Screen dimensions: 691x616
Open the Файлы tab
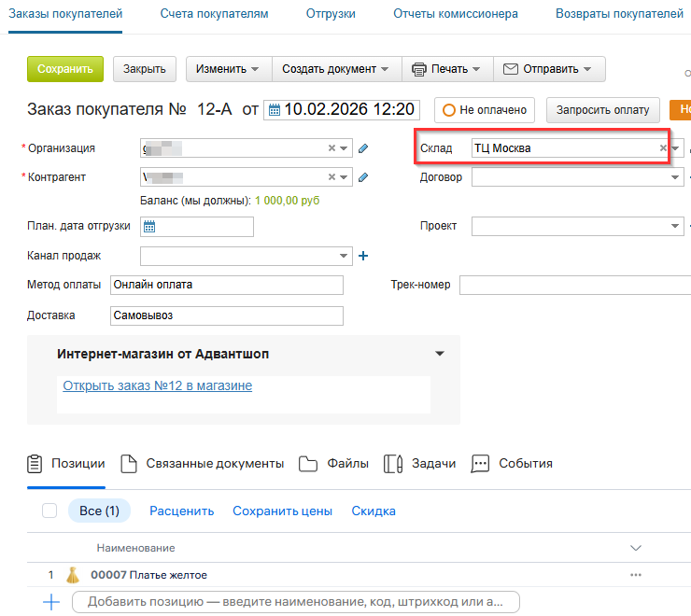[347, 464]
